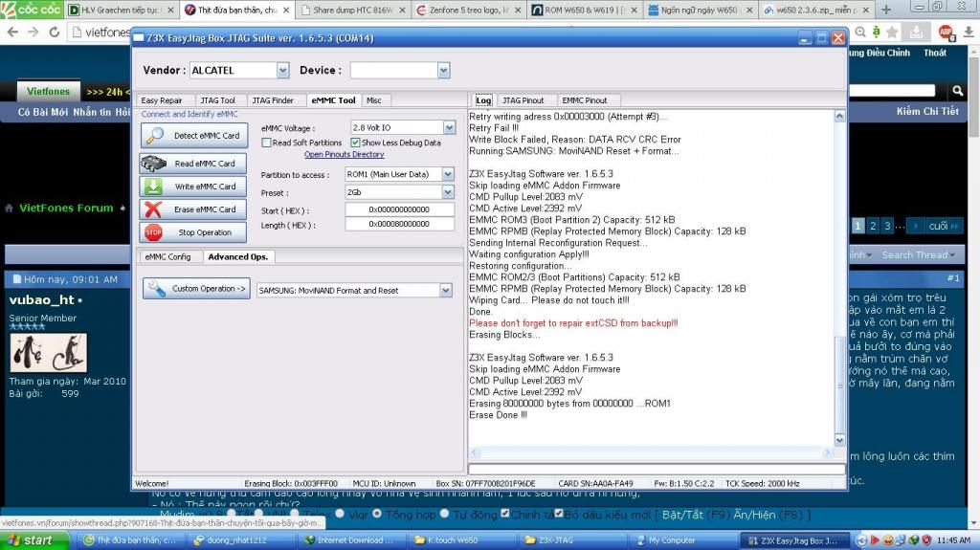Click the Read eMMC Card chip button
The image size is (980, 550).
[x=193, y=164]
